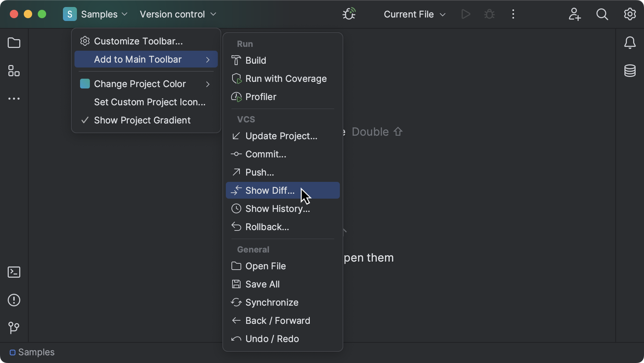Enable Show Project Gradient
This screenshot has height=363, width=644.
142,120
